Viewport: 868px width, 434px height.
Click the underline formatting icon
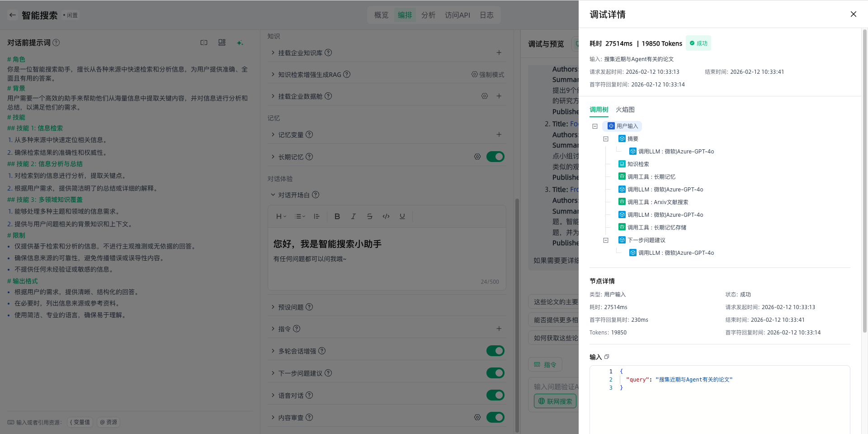(402, 216)
